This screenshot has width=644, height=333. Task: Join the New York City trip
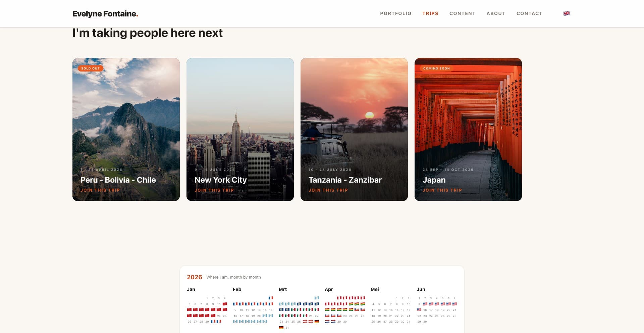pos(214,190)
